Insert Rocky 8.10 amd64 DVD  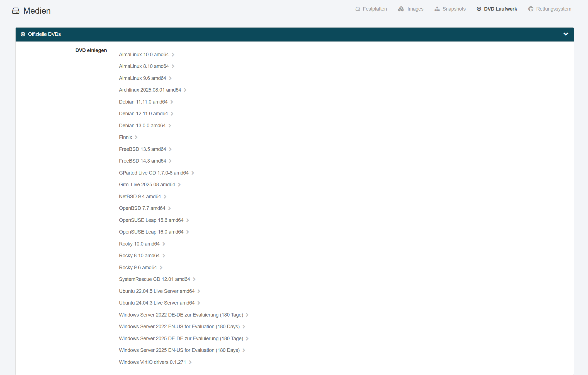tap(142, 256)
